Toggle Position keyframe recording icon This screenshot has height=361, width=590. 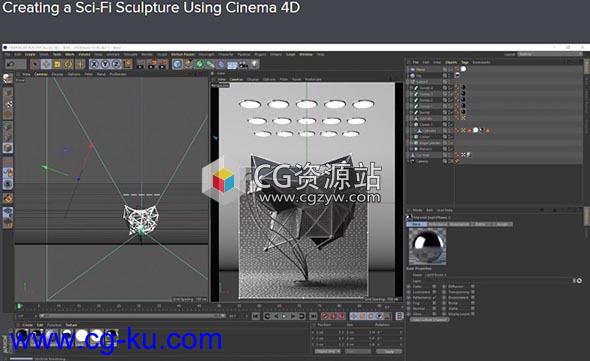click(x=354, y=316)
